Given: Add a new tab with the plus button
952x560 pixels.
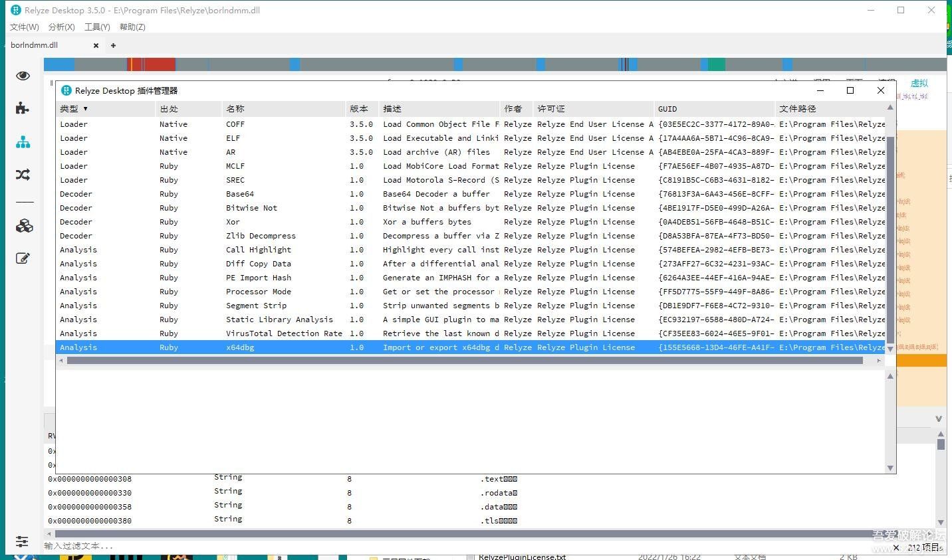Looking at the screenshot, I should (x=113, y=46).
